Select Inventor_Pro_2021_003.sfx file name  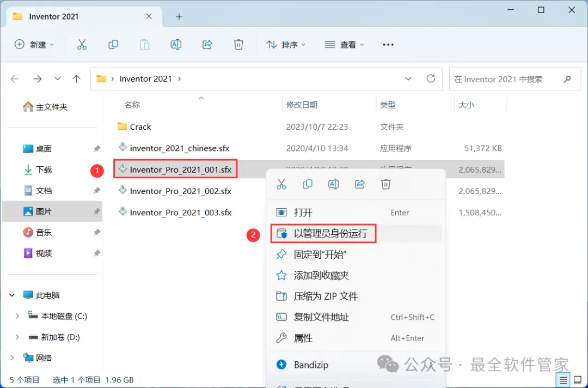[181, 213]
